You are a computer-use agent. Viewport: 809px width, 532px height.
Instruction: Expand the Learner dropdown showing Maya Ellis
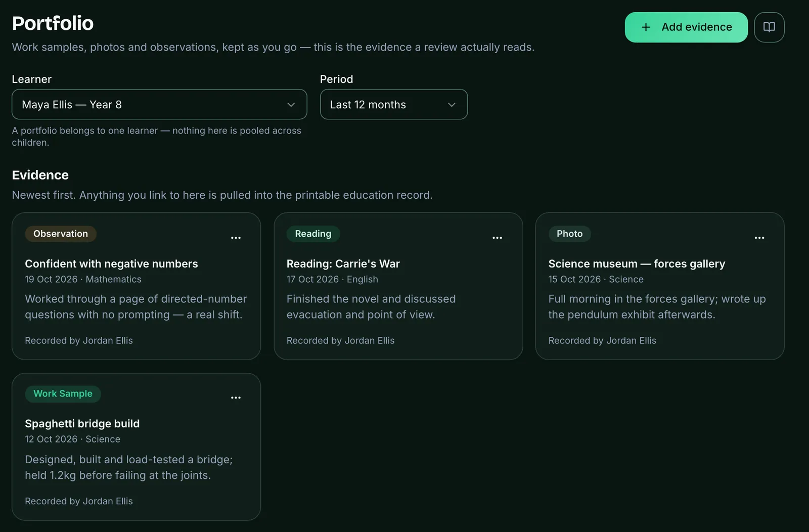pos(159,105)
